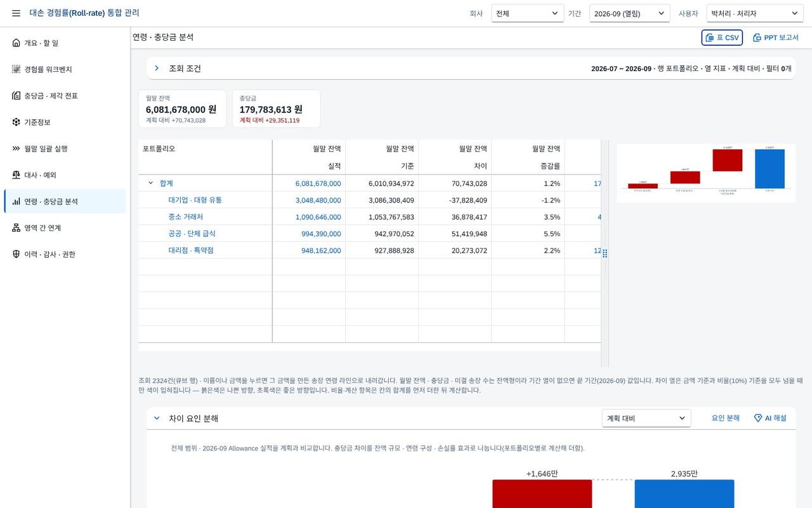
Task: Click the AI 해설 button
Action: click(x=769, y=418)
